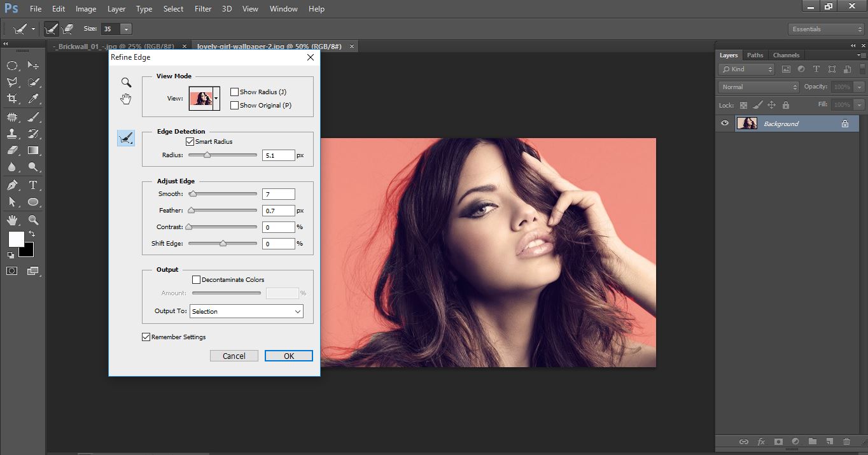Select the Crop tool in the toolbar
Screen dimensions: 868x455
point(13,99)
